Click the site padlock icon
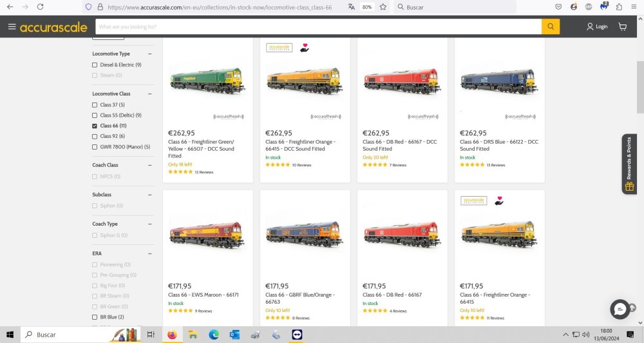This screenshot has width=644, height=343. point(100,7)
